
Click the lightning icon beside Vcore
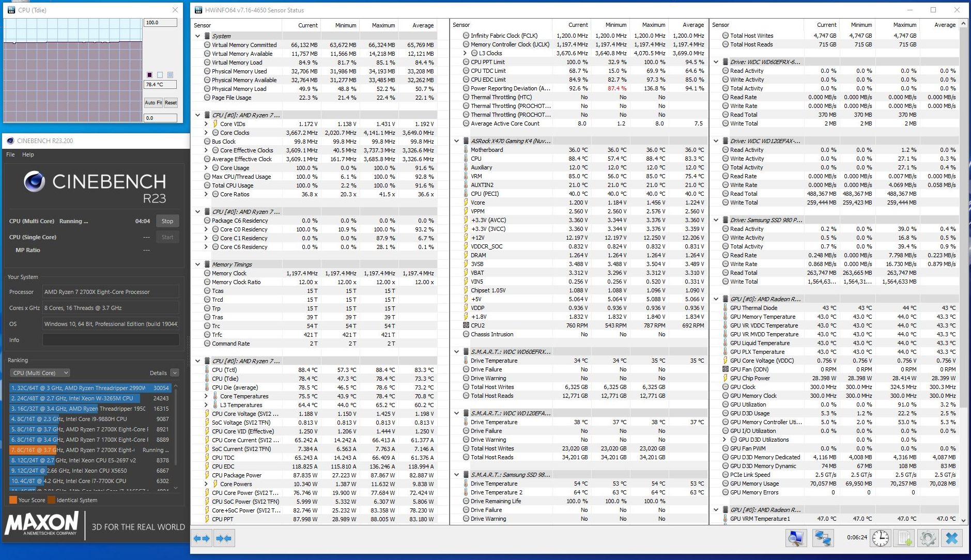tap(466, 203)
